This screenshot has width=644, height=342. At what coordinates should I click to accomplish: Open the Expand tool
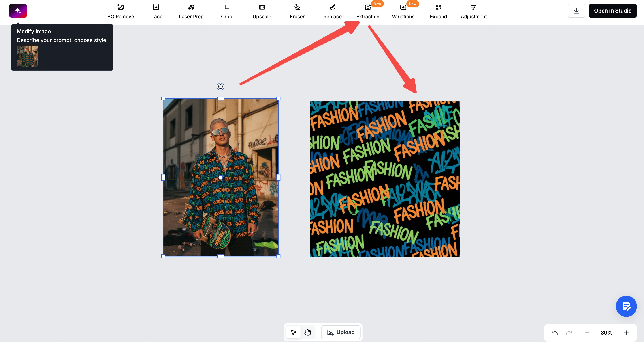click(438, 12)
